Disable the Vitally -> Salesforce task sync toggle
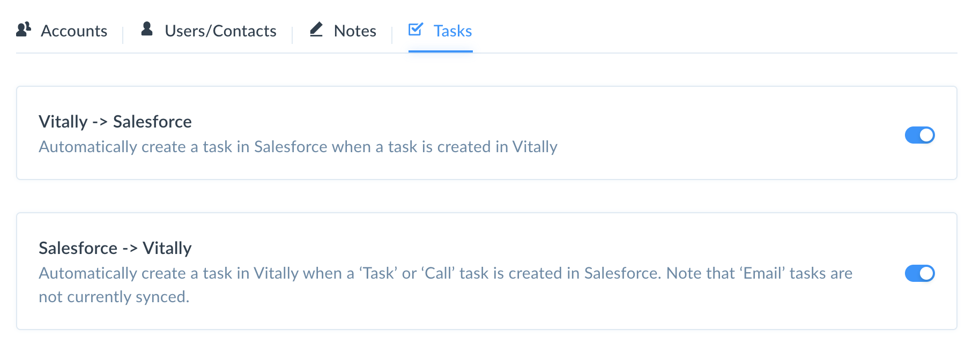The height and width of the screenshot is (344, 980). coord(920,135)
